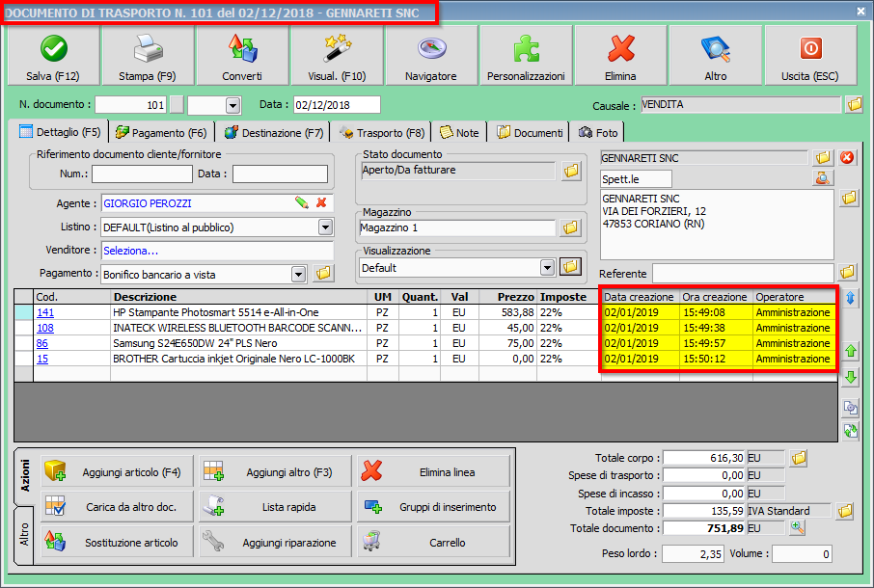Browse Magazzino with folder icon
The height and width of the screenshot is (588, 874).
(x=571, y=227)
